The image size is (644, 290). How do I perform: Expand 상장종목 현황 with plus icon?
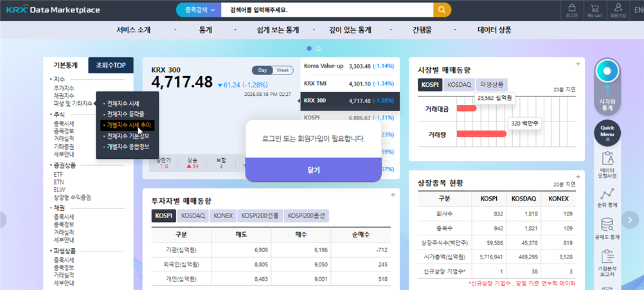(577, 177)
